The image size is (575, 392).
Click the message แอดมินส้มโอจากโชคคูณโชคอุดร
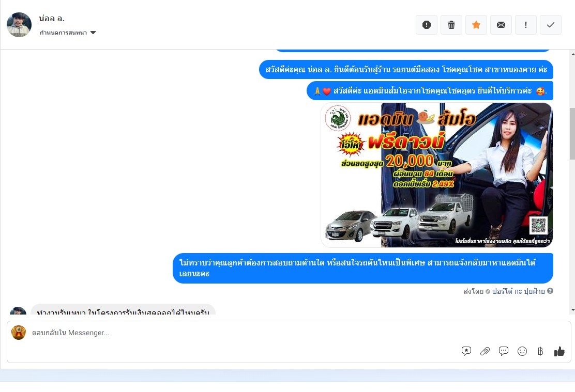point(430,91)
